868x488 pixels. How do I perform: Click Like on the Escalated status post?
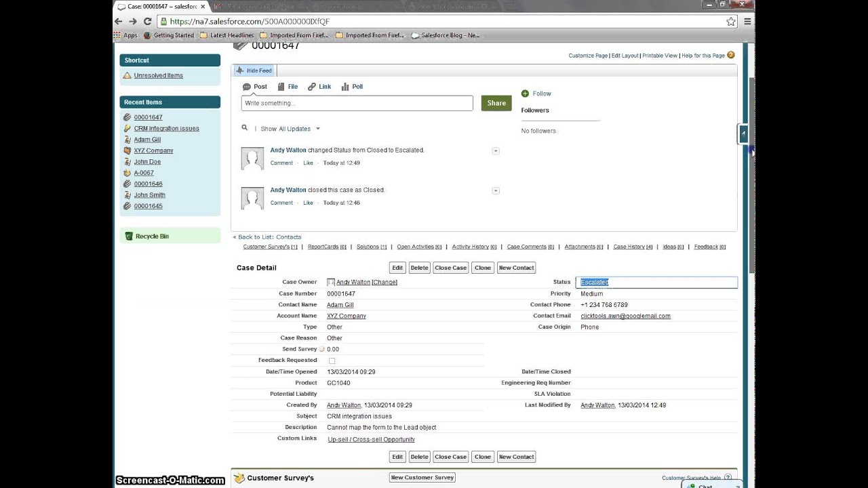coord(308,163)
